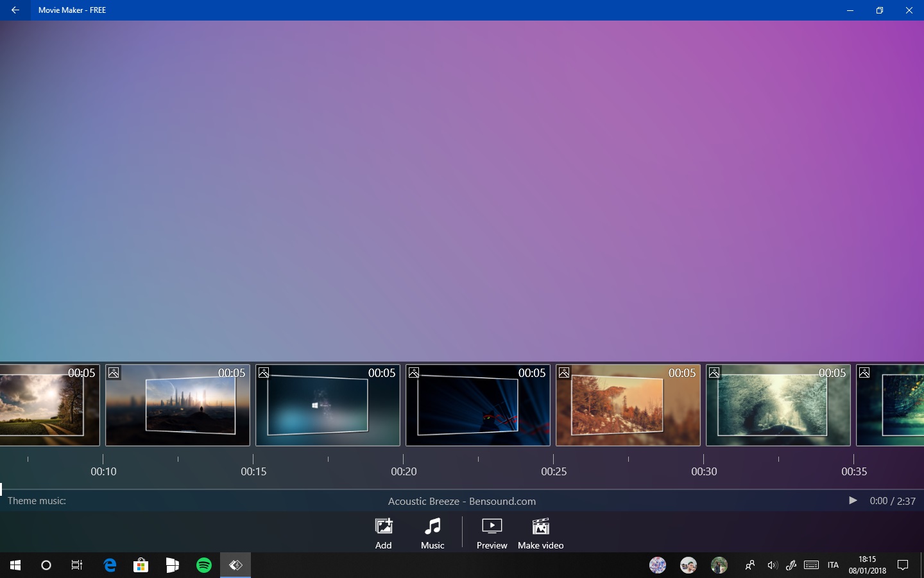This screenshot has height=578, width=924.
Task: Click the Movie Maker taskbar icon
Action: (235, 565)
